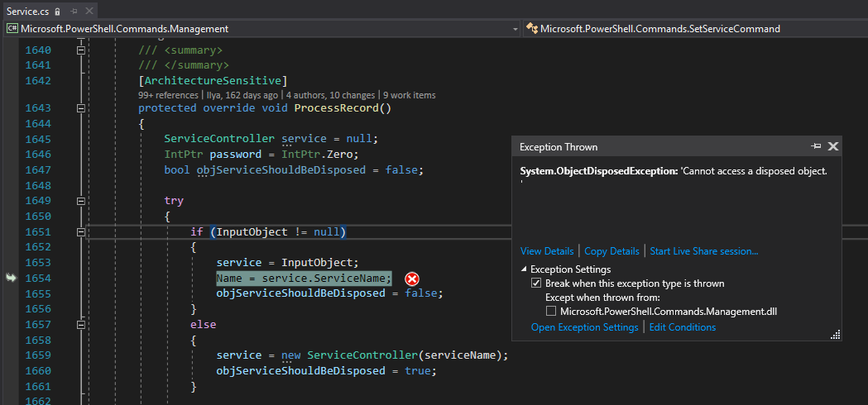Click the ArchitectureSensitive attribute text
This screenshot has width=868, height=405.
point(213,81)
